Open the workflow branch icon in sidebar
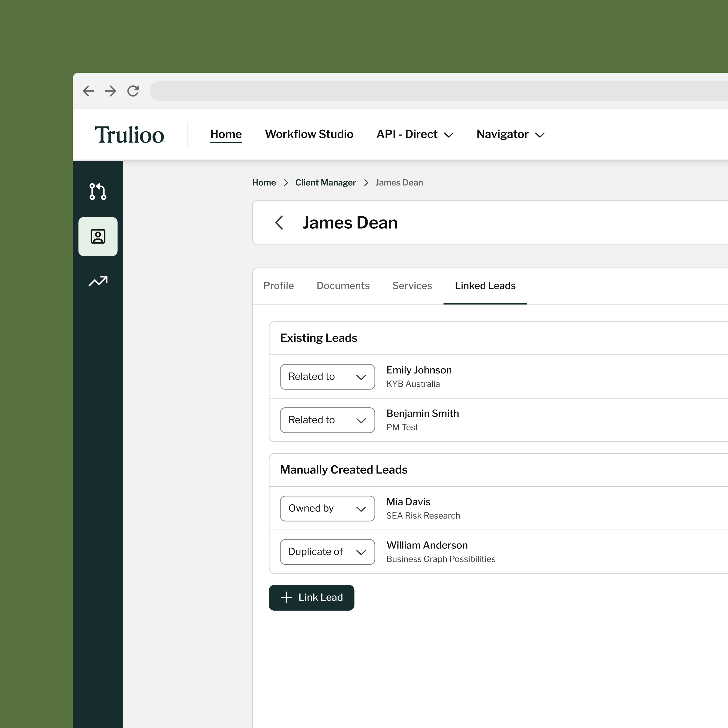The height and width of the screenshot is (728, 728). point(98,191)
